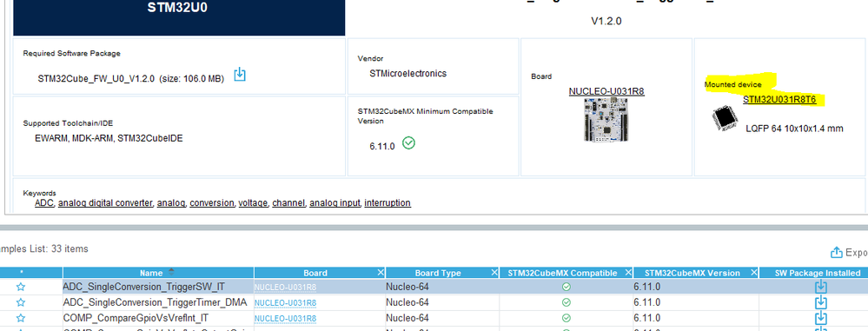Remove the Board column from the table
868x331 pixels.
coord(381,273)
